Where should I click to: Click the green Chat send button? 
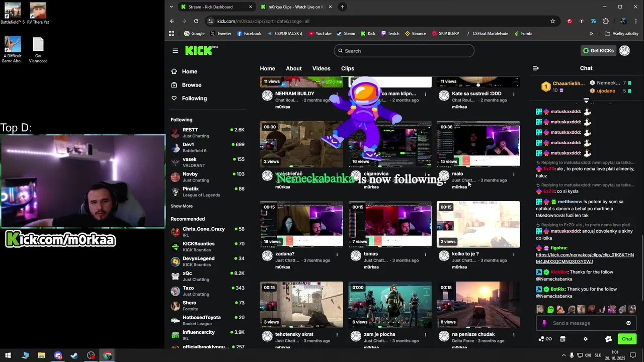click(627, 339)
